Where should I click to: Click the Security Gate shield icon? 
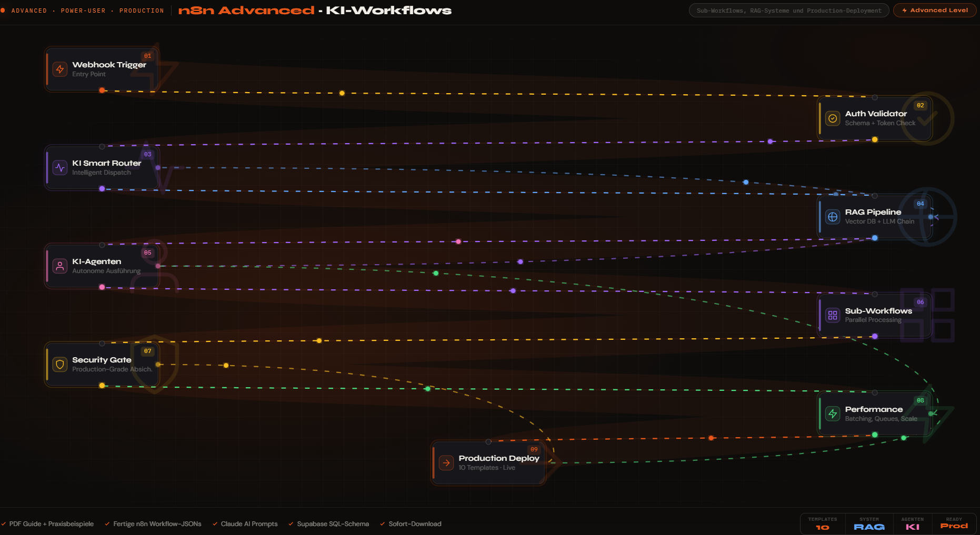(60, 364)
